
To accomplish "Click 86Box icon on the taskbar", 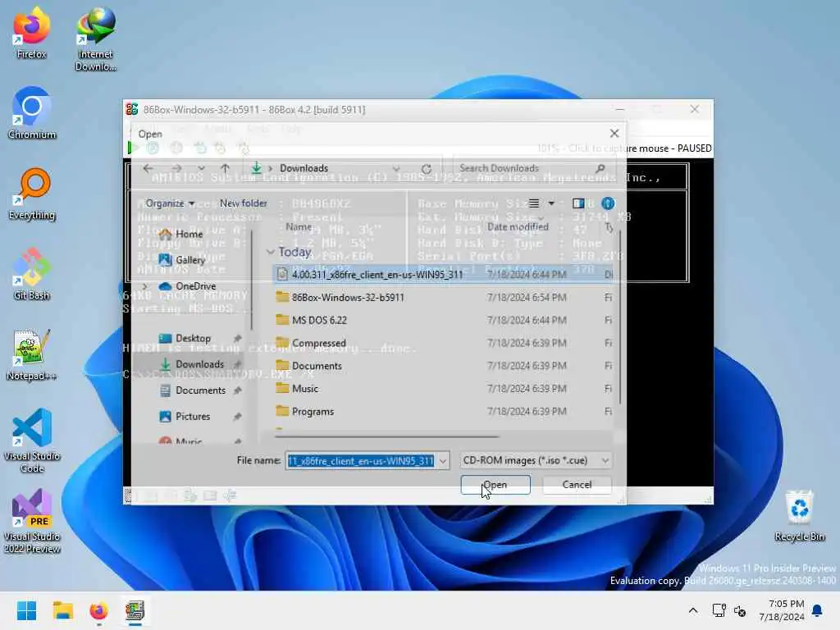I will 135,610.
